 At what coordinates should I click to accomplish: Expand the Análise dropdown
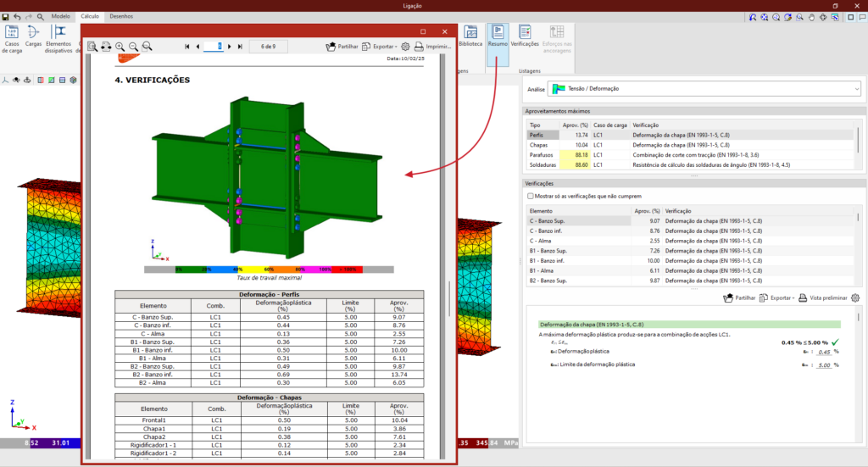pyautogui.click(x=856, y=88)
